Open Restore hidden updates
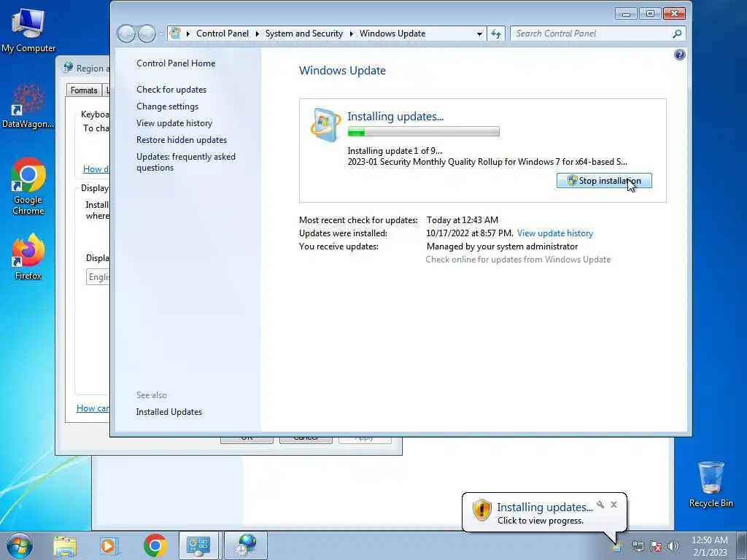This screenshot has height=560, width=747. point(182,139)
